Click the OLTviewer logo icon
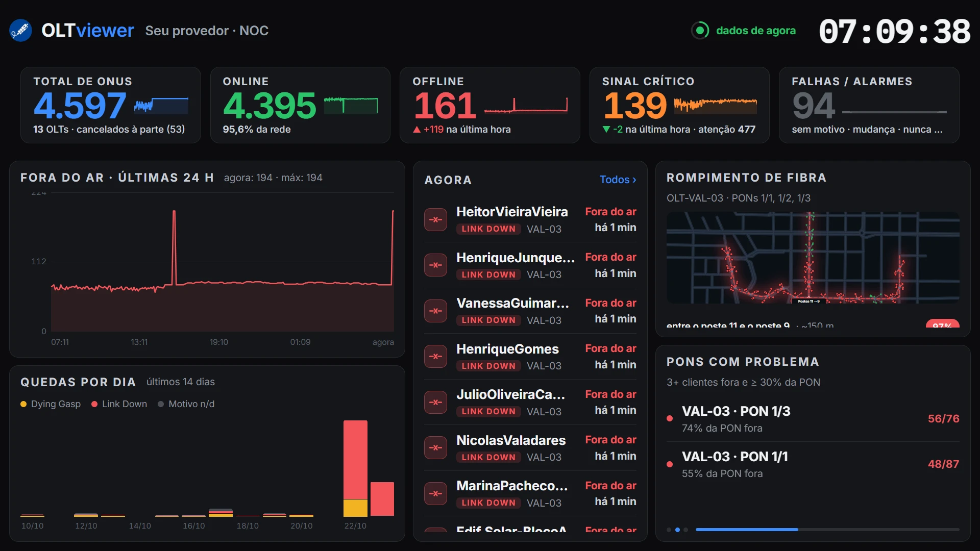The height and width of the screenshot is (551, 980). (20, 31)
